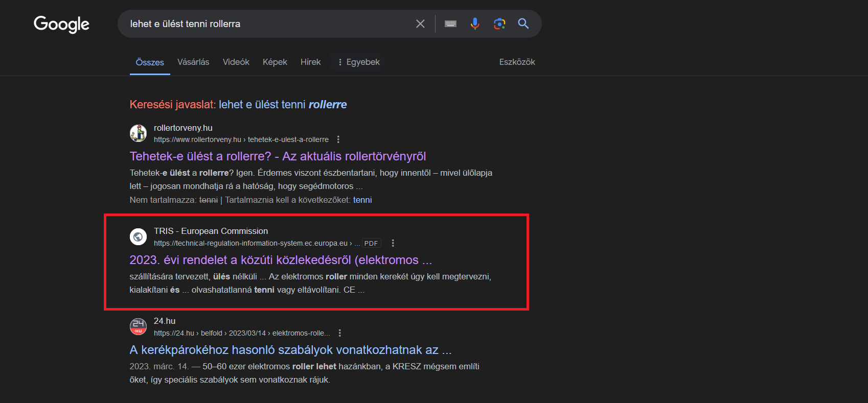Screen dimensions: 868x403
Task: Open result '2023. évi rendelet a közúti közlekedésről'
Action: (x=281, y=260)
